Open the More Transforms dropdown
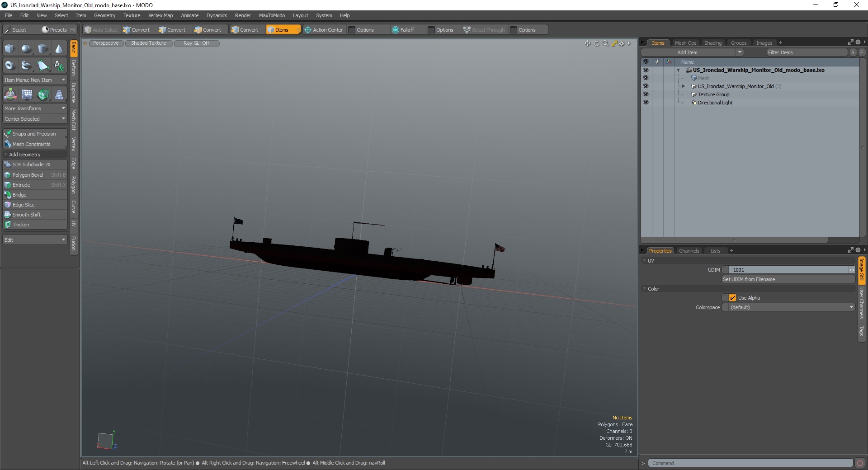868x470 pixels. coord(35,108)
